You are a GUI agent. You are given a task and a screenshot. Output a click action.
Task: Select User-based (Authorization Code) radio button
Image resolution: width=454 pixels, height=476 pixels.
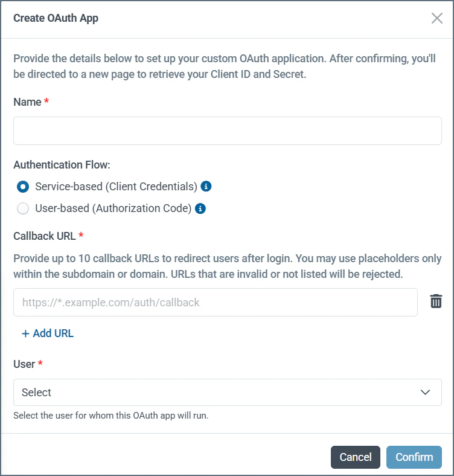pos(23,208)
